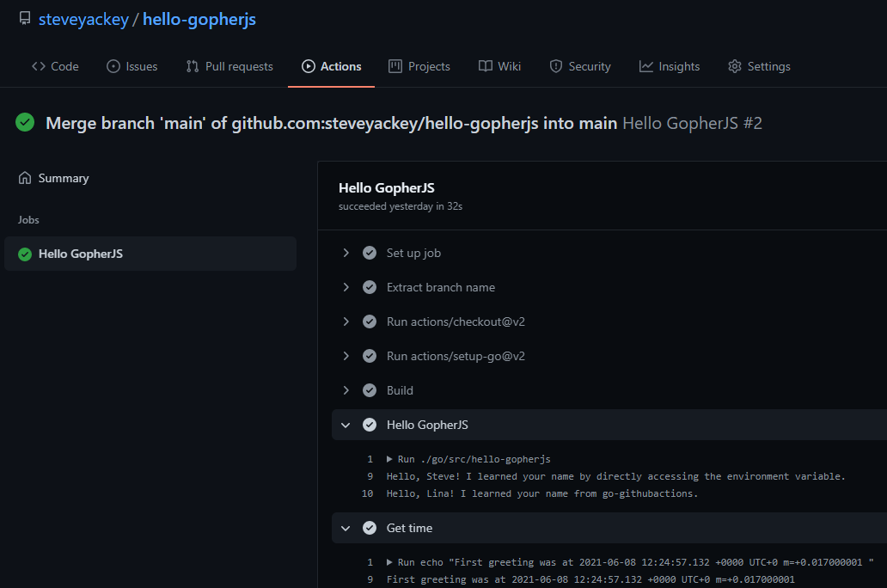887x588 pixels.
Task: Expand the Extract branch name step
Action: [x=346, y=287]
